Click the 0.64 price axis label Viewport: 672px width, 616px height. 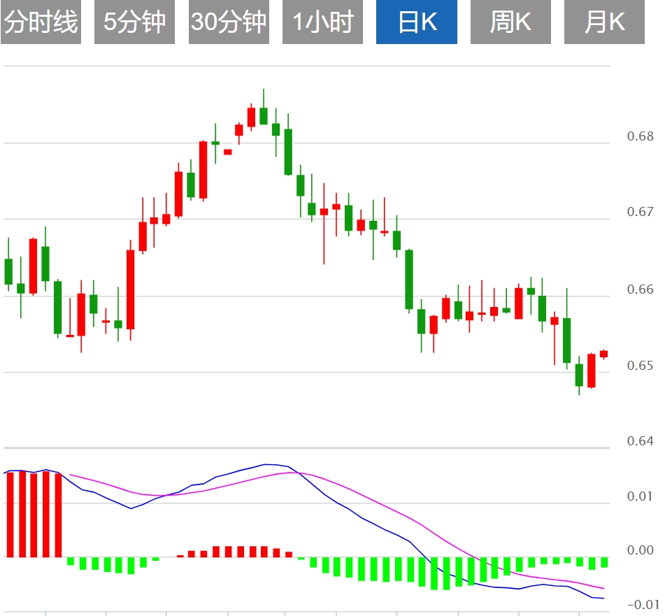640,440
